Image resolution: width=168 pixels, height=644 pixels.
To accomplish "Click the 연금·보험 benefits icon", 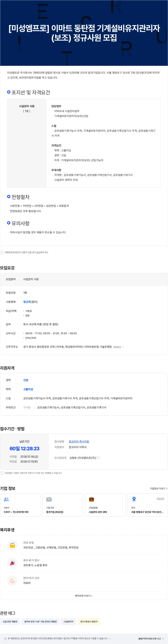I will click(12, 545).
